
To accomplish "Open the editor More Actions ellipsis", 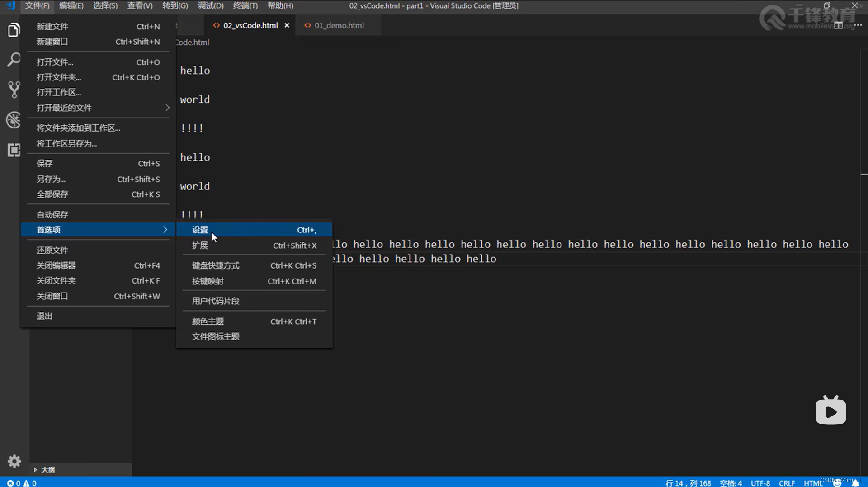I will coord(858,25).
